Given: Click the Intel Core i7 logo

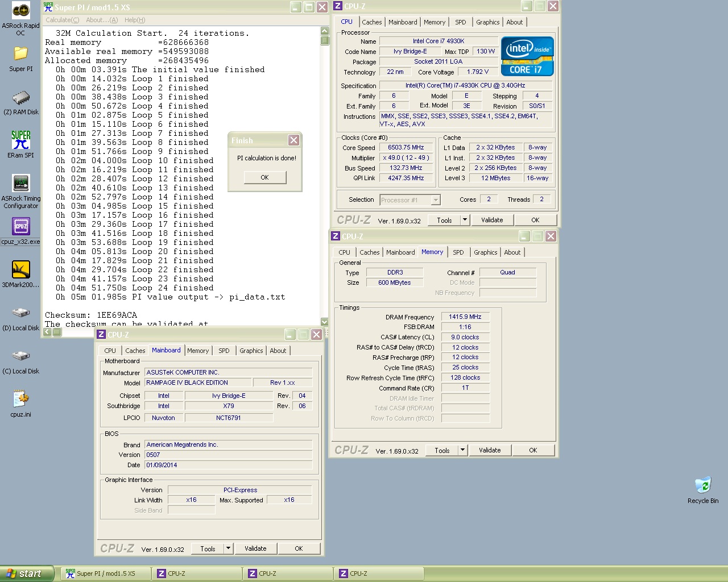Looking at the screenshot, I should [527, 56].
